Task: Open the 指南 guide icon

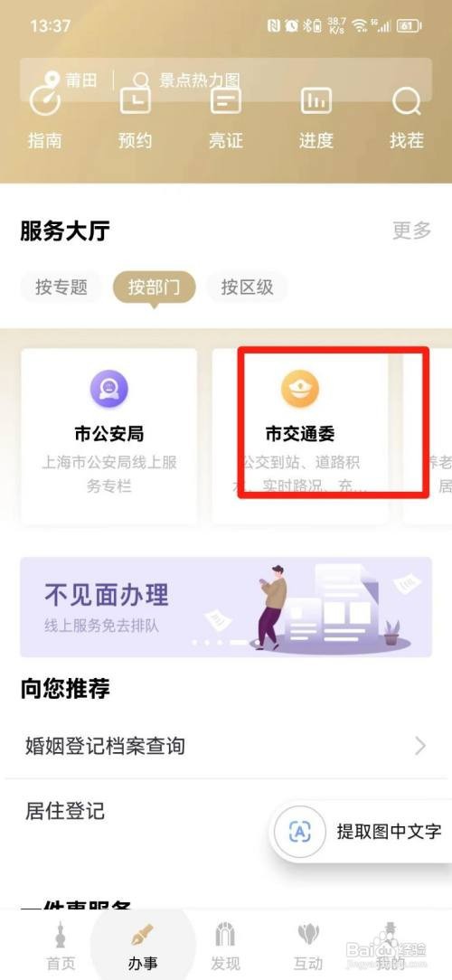Action: click(x=45, y=102)
